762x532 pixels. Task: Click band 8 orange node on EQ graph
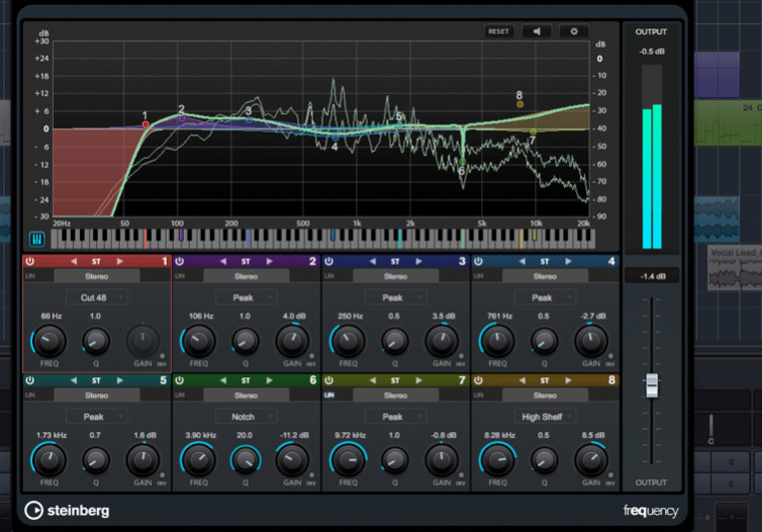[x=519, y=104]
